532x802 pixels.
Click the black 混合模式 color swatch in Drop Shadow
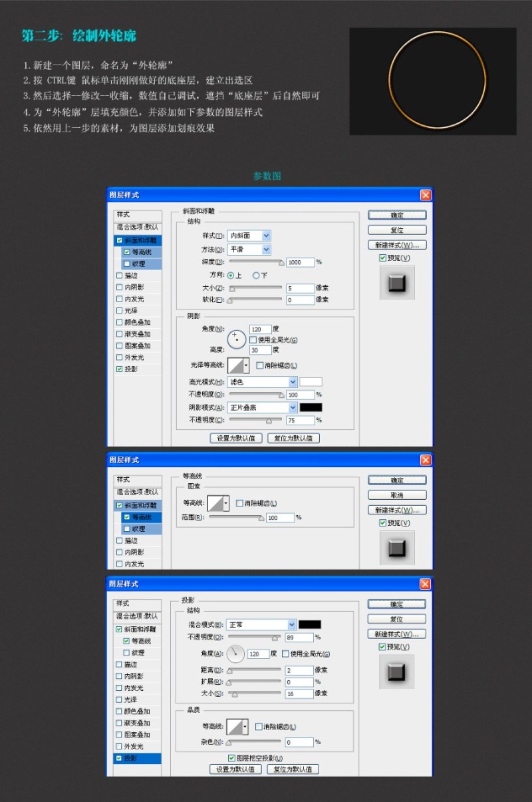point(310,624)
